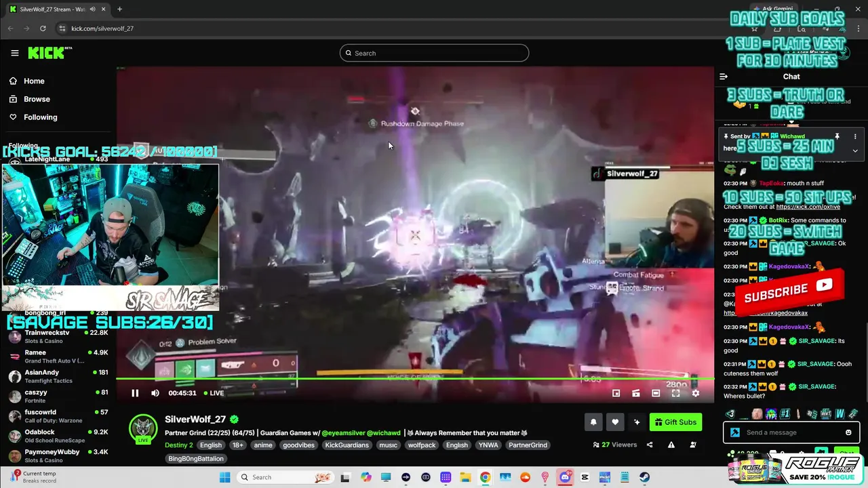This screenshot has width=868, height=488.
Task: Open player settings gear
Action: pyautogui.click(x=695, y=393)
